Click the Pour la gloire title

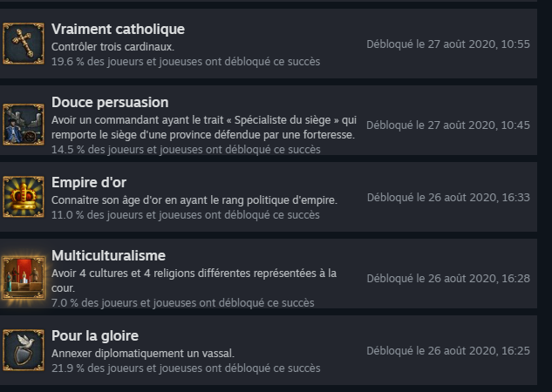tap(95, 335)
